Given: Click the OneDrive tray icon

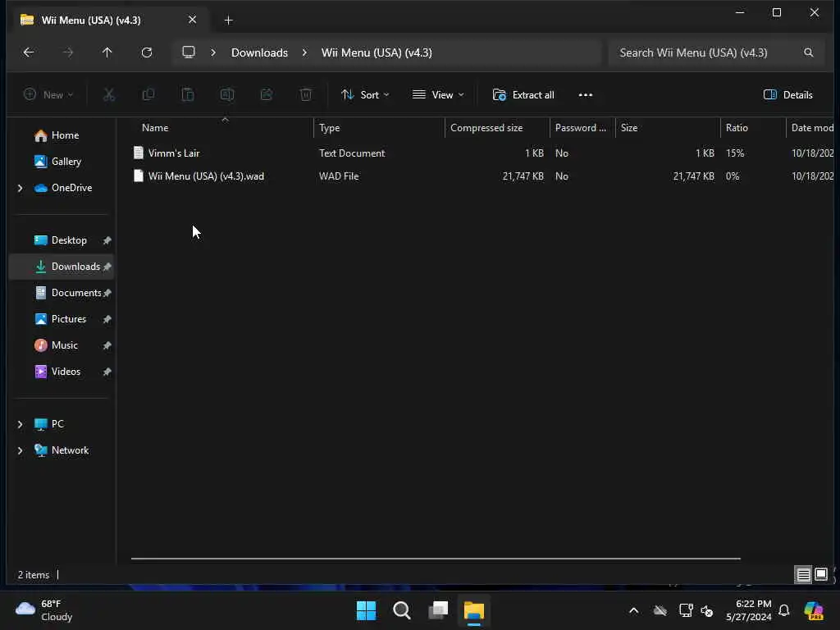Looking at the screenshot, I should pyautogui.click(x=660, y=610).
